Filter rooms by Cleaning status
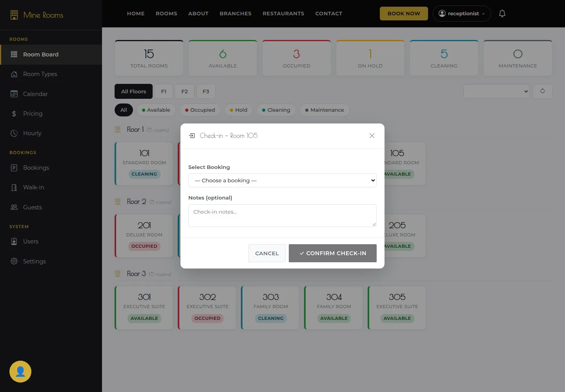The width and height of the screenshot is (565, 392). (276, 110)
